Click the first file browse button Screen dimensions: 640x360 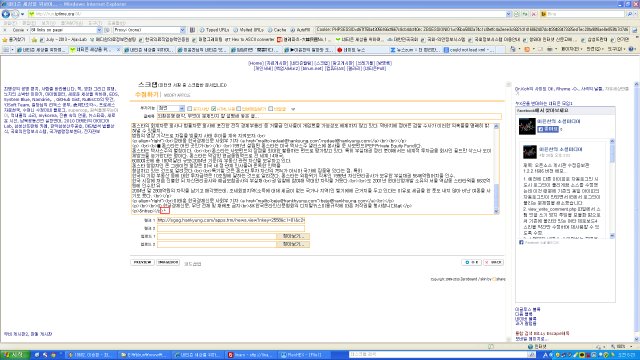(x=293, y=236)
